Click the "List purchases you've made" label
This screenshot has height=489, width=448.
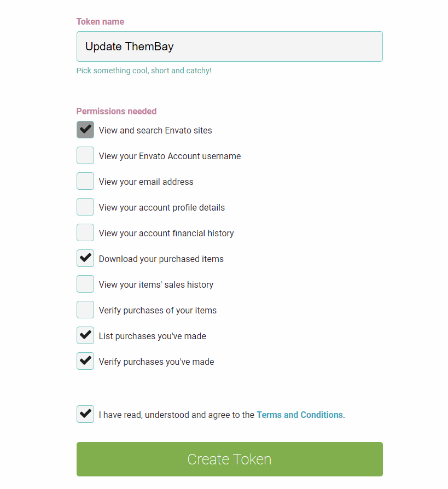[x=152, y=336]
